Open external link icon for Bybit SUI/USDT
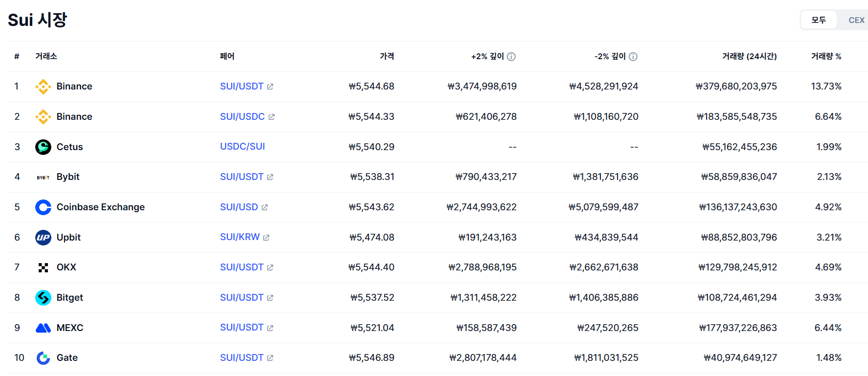This screenshot has height=376, width=868. (270, 177)
